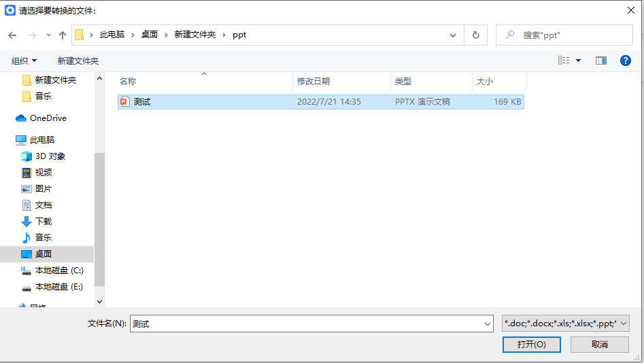
Task: Select 新建文件夹 in the address breadcrumb
Action: pyautogui.click(x=195, y=35)
